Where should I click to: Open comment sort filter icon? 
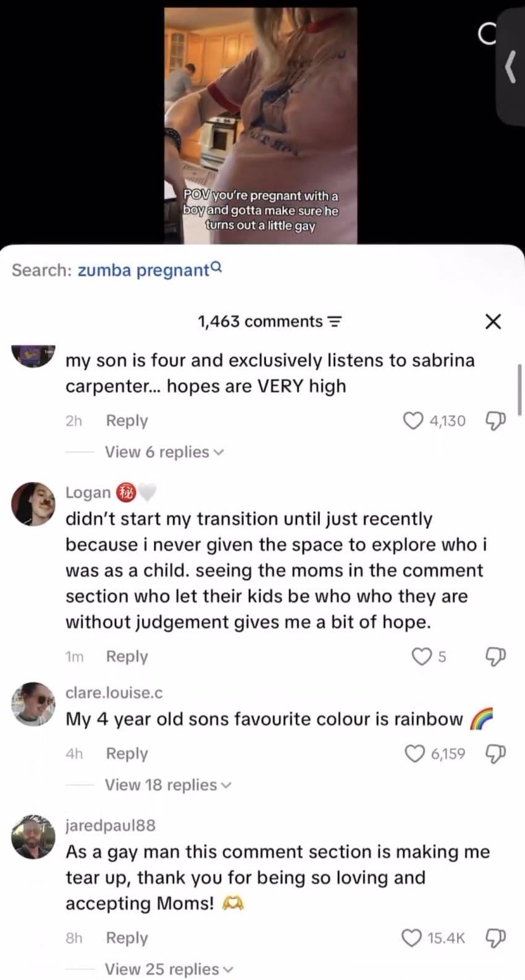click(x=334, y=322)
